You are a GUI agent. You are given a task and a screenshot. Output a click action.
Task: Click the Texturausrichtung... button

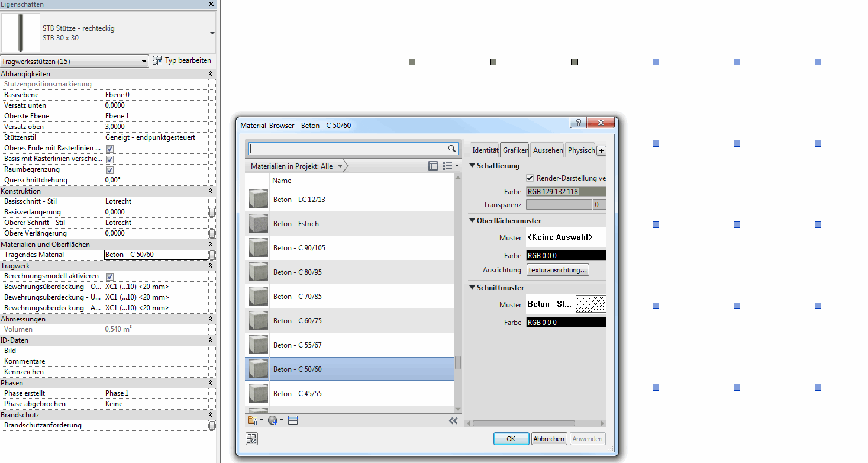coord(557,270)
